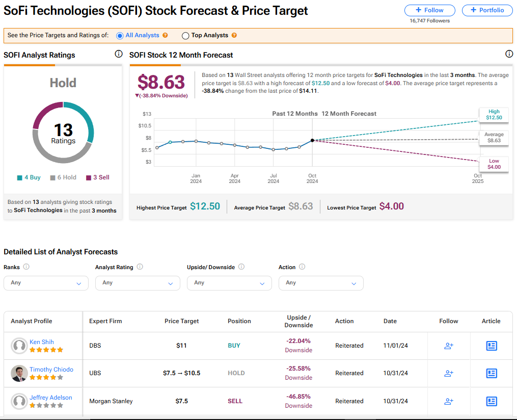This screenshot has width=517, height=420.
Task: Click the Oct 2024 chart data point
Action: (312, 140)
